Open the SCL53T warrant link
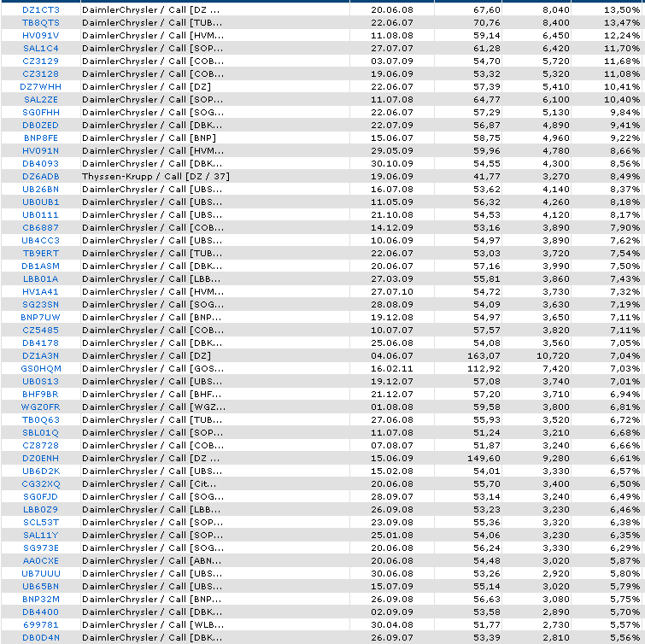The image size is (645, 644). click(x=41, y=522)
